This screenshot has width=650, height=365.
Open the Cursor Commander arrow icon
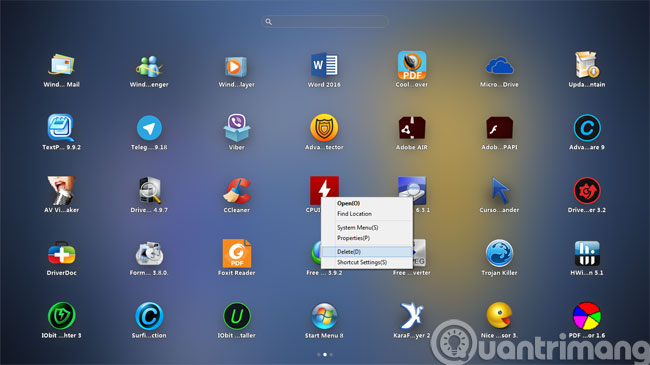click(499, 190)
